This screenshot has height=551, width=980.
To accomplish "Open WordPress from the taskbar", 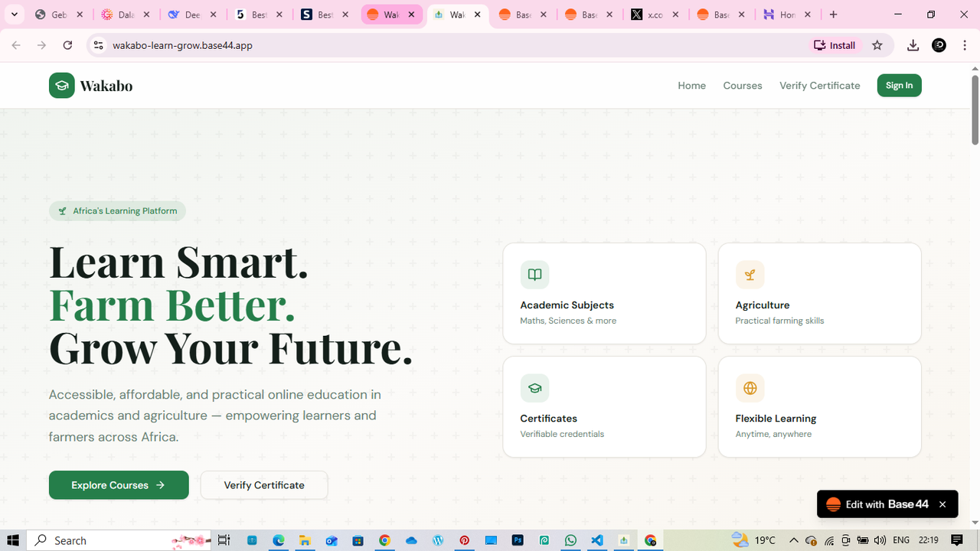I will coord(438,540).
